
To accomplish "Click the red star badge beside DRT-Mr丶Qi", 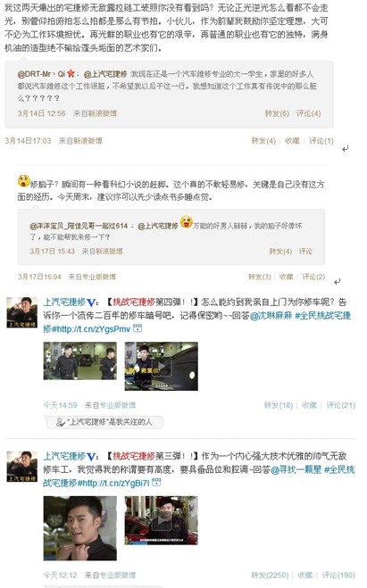I will (x=71, y=74).
